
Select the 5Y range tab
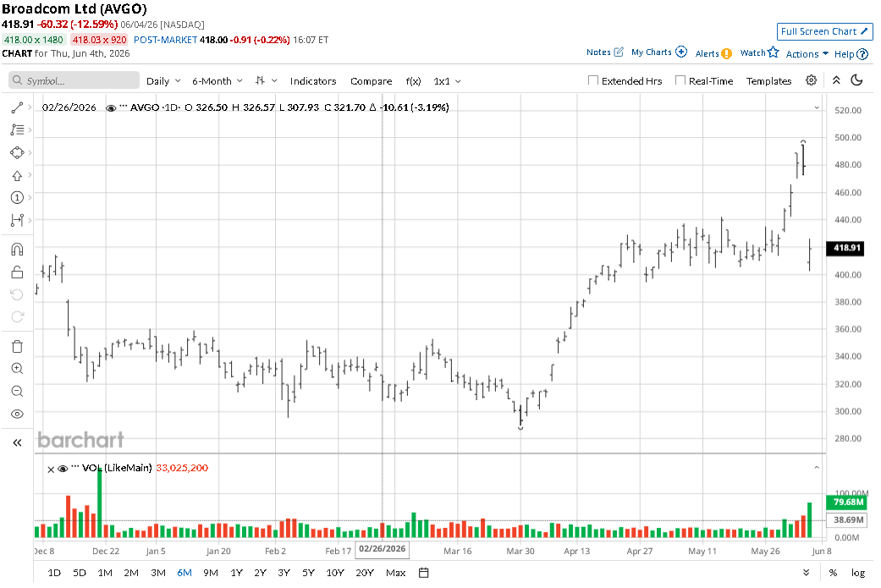coord(308,573)
